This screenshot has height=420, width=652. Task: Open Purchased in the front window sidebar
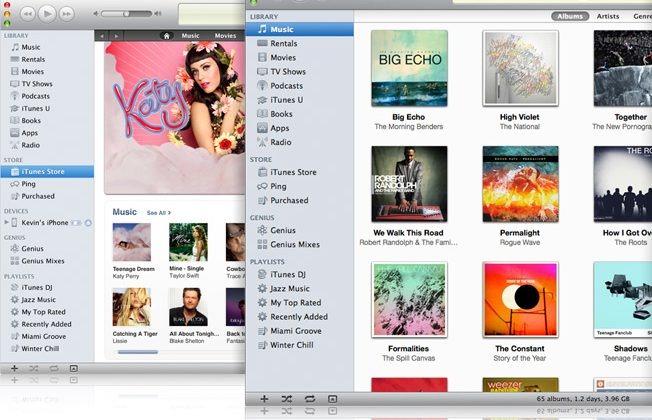(x=299, y=200)
